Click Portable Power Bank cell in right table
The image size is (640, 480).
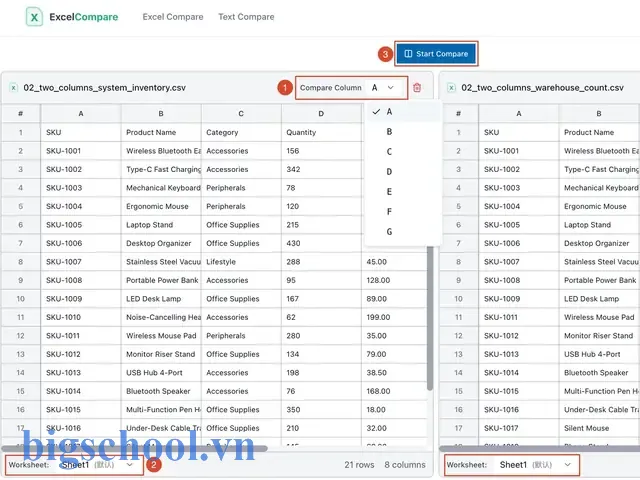pos(599,280)
